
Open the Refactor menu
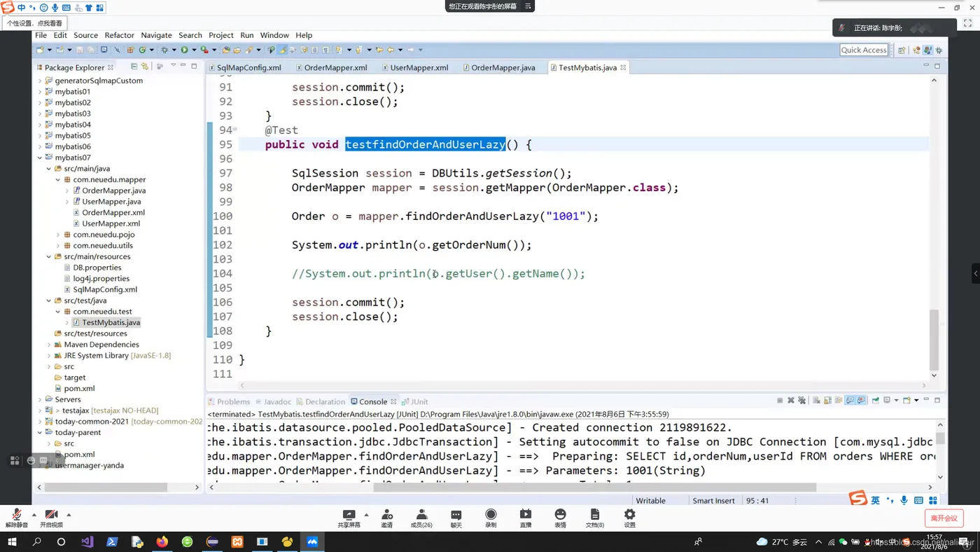(119, 35)
